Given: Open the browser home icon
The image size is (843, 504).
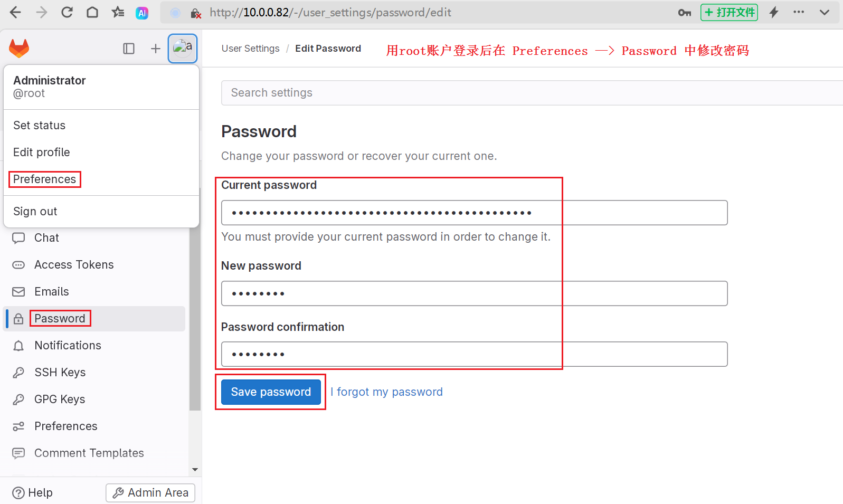Looking at the screenshot, I should 92,12.
